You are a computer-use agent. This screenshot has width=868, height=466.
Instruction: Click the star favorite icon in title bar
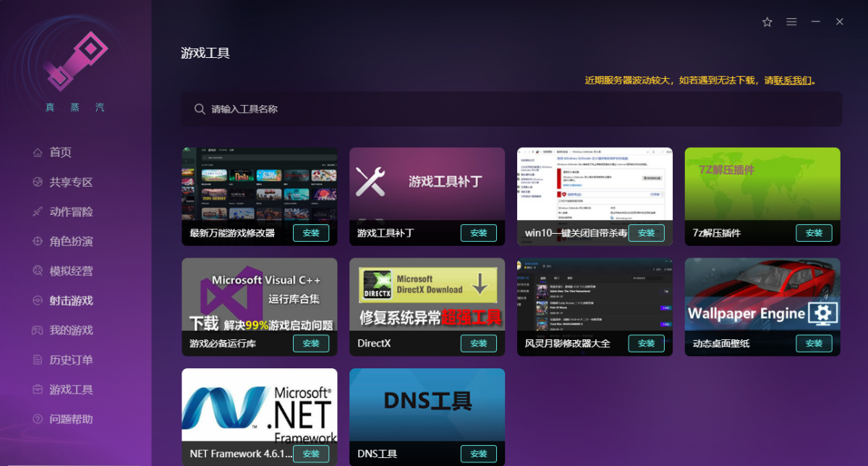[x=767, y=22]
